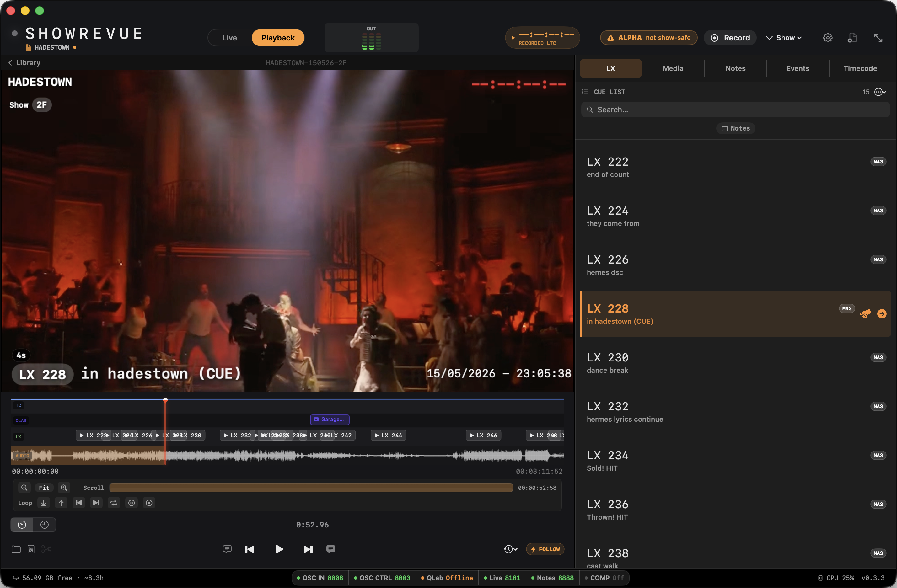Fit timeline with the Fit button
This screenshot has width=897, height=588.
point(44,487)
